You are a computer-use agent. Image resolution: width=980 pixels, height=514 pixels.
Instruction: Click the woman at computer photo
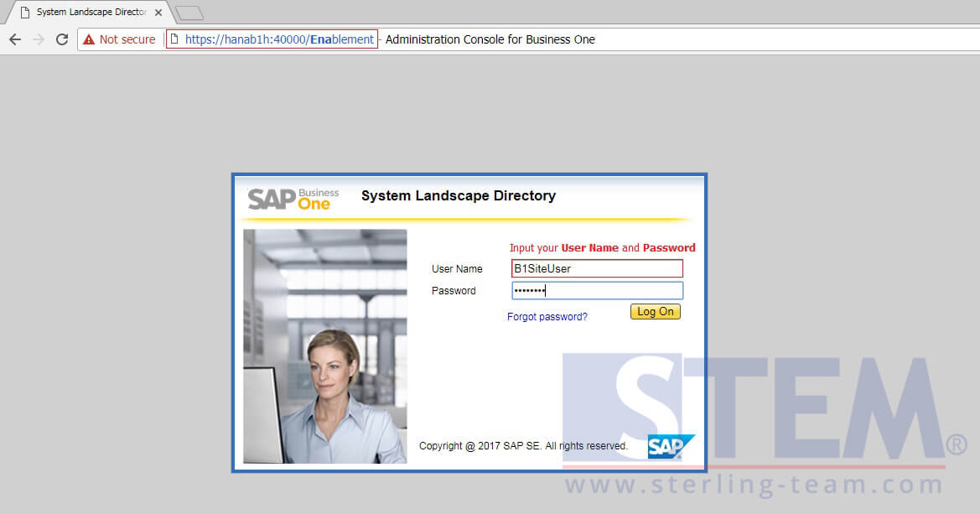click(325, 345)
